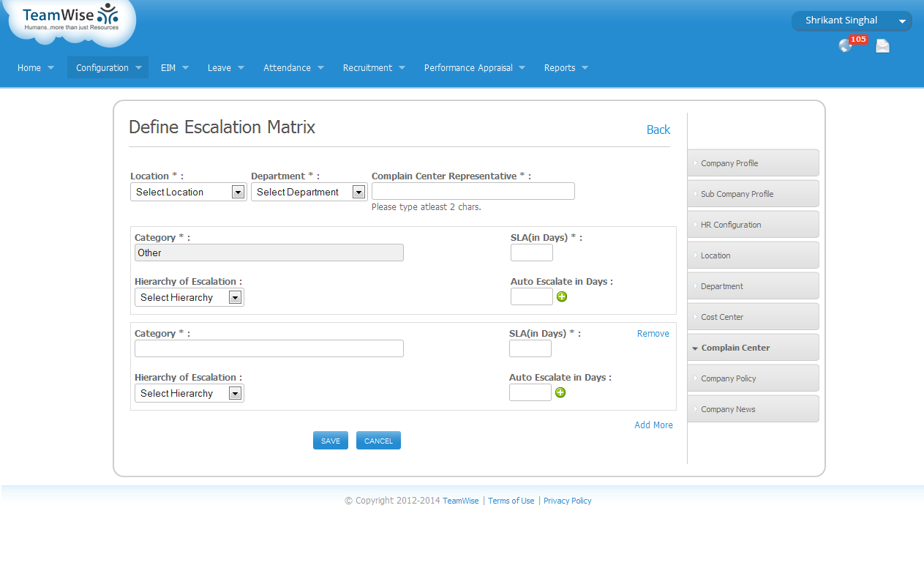This screenshot has width=924, height=579.
Task: Click the globe notifications icon
Action: pos(845,46)
